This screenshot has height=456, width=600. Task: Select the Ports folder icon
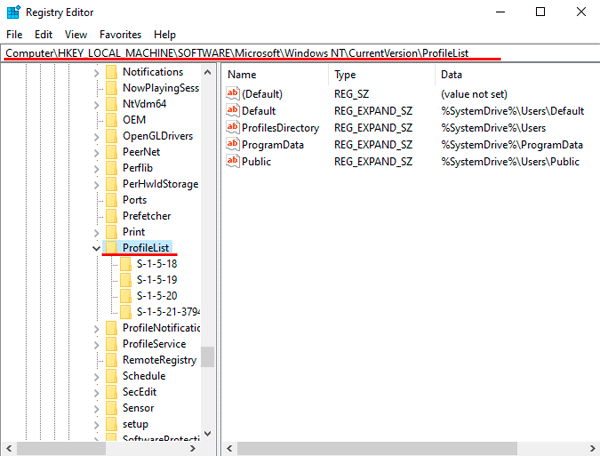(111, 200)
